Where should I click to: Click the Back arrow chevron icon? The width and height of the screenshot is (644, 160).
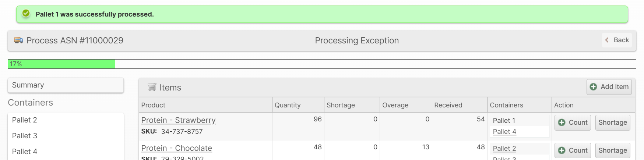[x=607, y=40]
